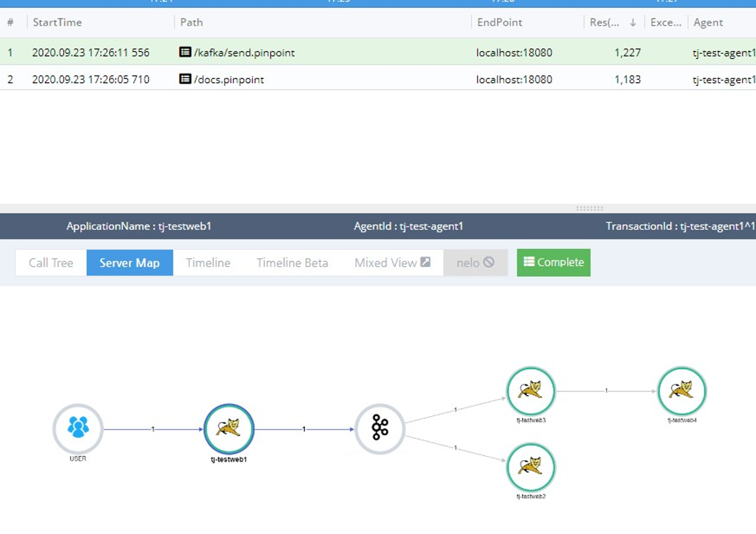756x534 pixels.
Task: Switch to the Server Map tab
Action: click(130, 263)
